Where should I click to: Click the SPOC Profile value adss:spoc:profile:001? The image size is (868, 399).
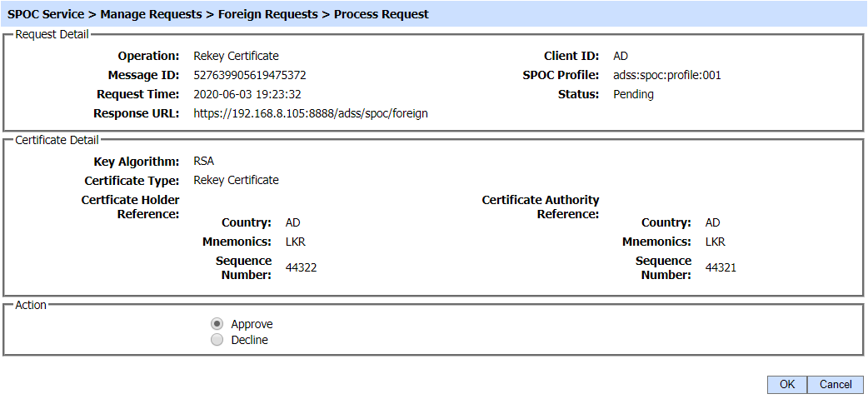pos(666,75)
